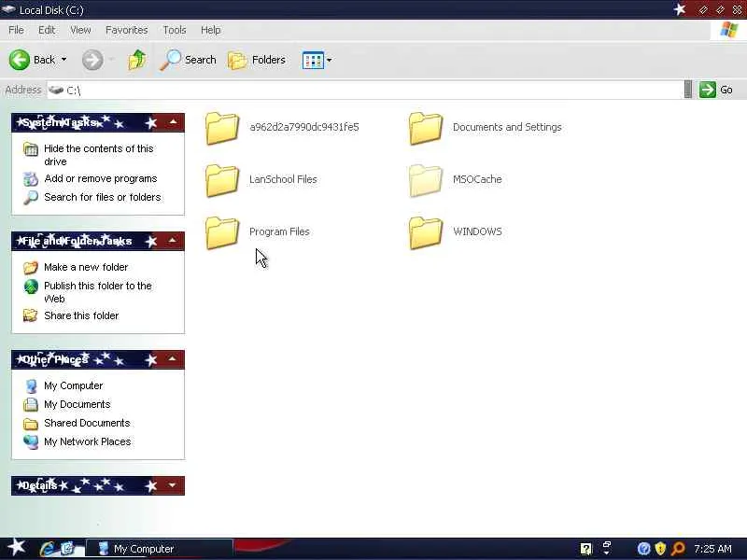747x560 pixels.
Task: Select the Documents and Settings folder icon
Action: (x=426, y=128)
